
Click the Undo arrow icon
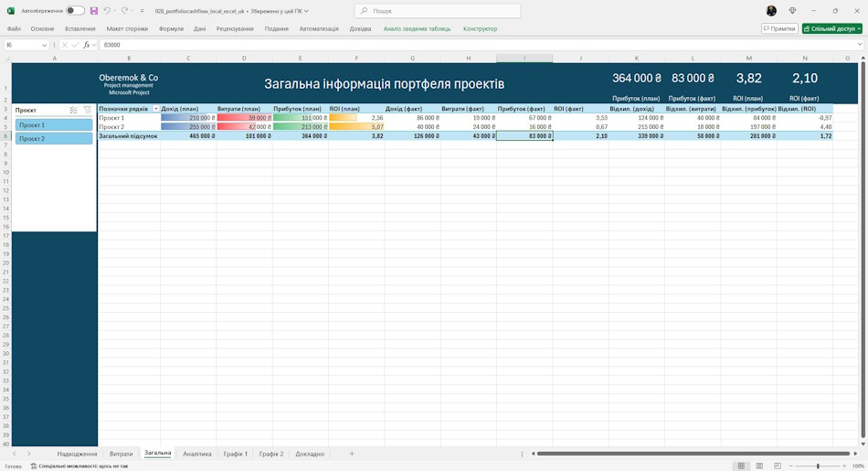(x=107, y=11)
